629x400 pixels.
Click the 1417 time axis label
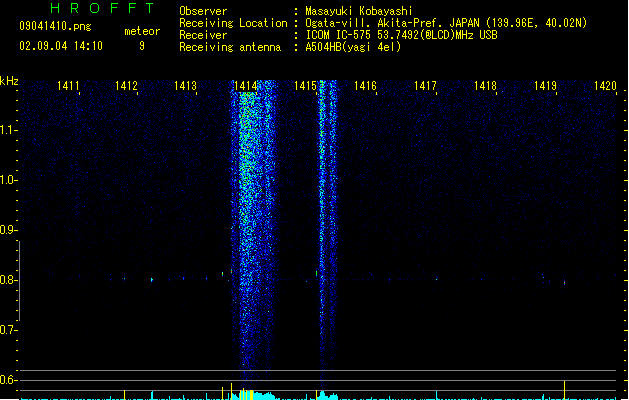pos(425,86)
